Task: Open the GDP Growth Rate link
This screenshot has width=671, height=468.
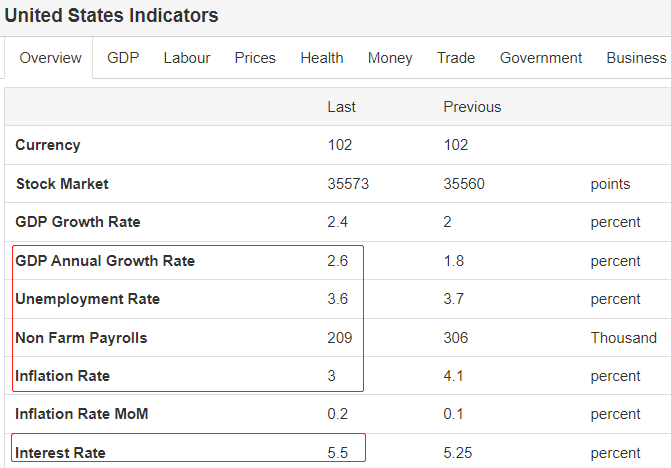Action: 78,222
